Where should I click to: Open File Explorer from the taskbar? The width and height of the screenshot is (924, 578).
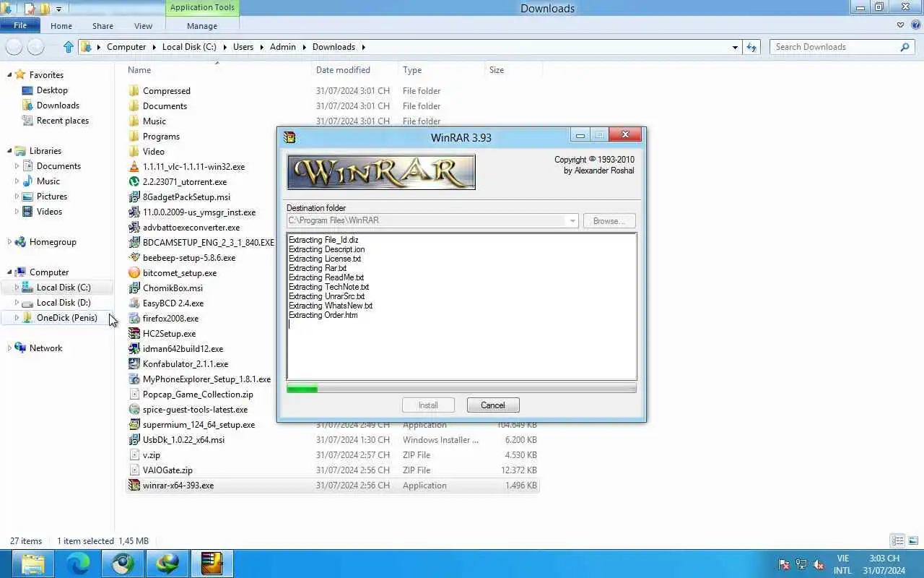[32, 564]
